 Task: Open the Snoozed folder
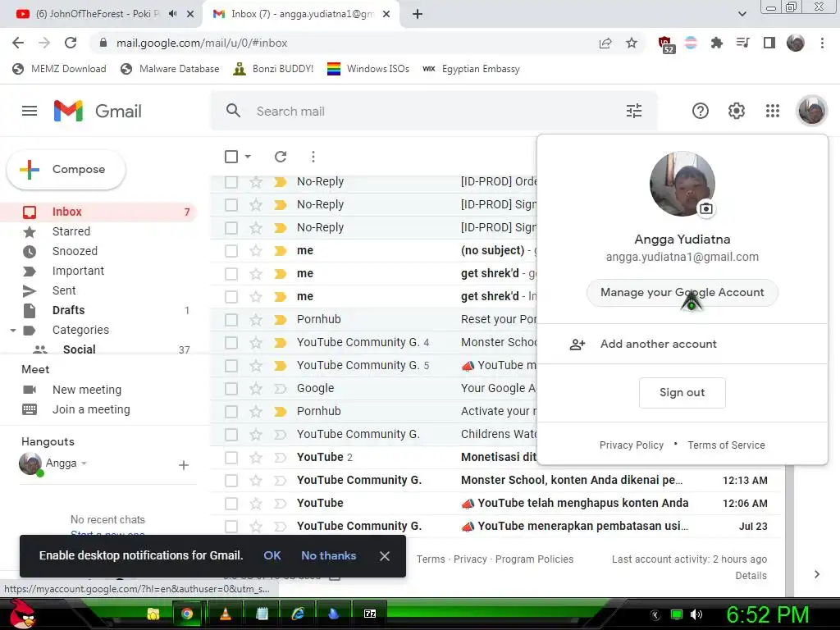click(75, 251)
